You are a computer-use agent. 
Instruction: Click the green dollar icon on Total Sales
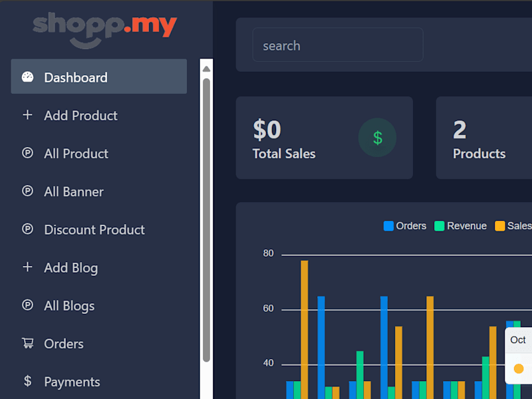(377, 138)
